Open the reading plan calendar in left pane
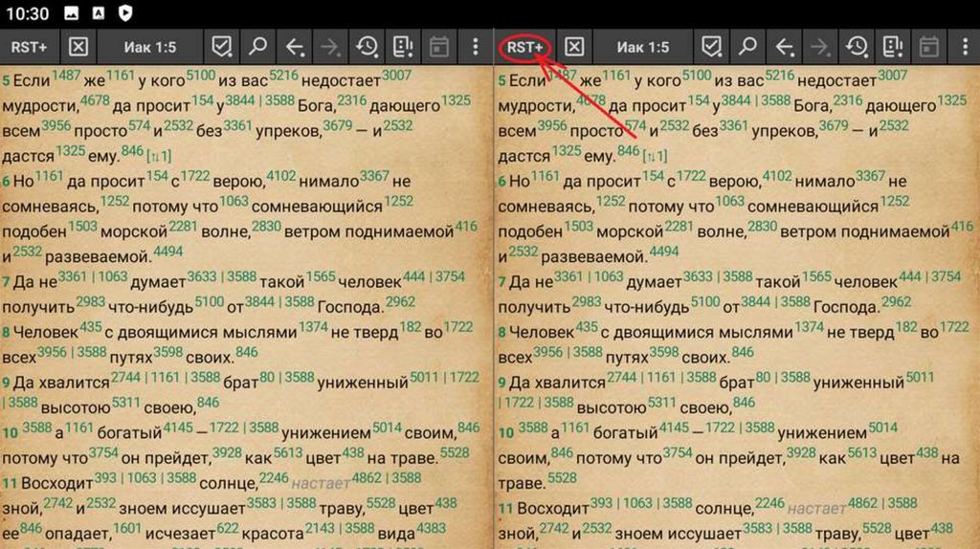The height and width of the screenshot is (549, 980). (438, 47)
